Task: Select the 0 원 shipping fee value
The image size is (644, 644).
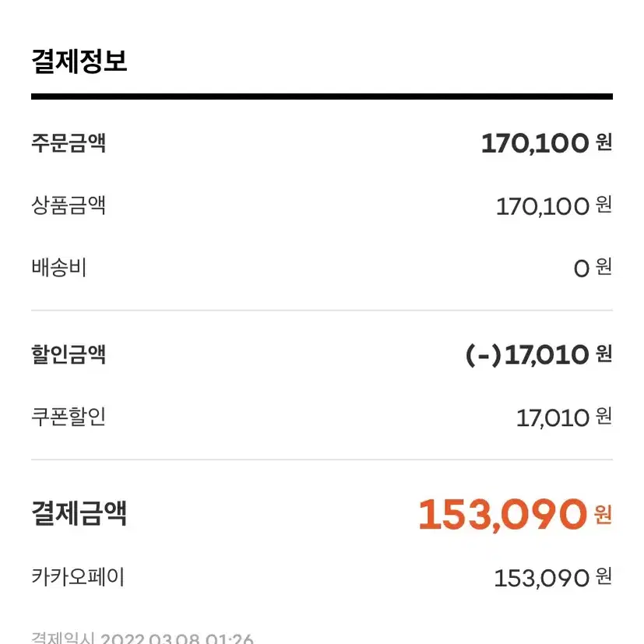Action: (593, 268)
